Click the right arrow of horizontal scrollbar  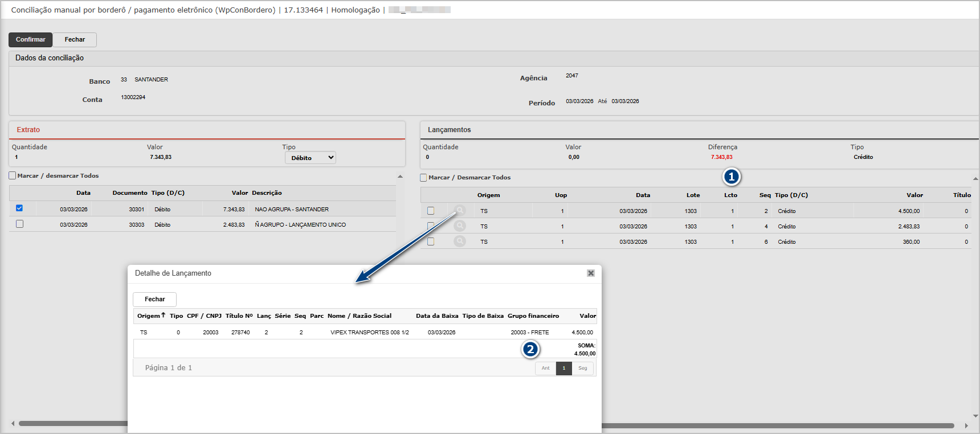click(966, 425)
